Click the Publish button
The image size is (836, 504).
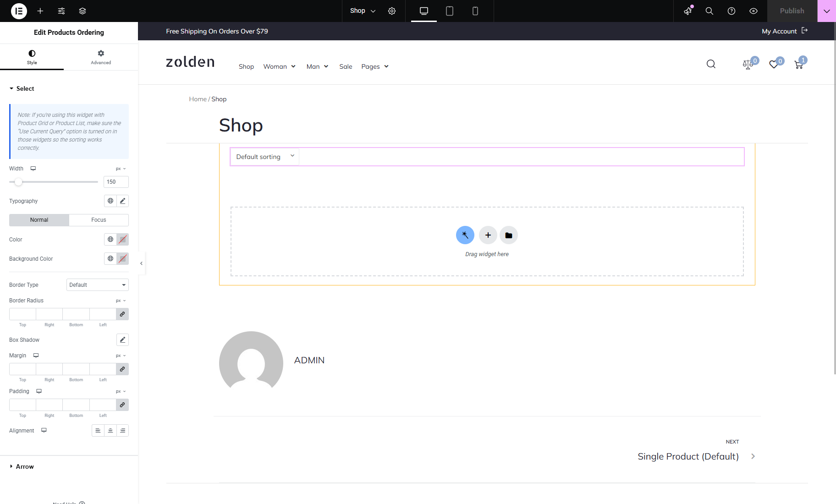click(x=792, y=11)
